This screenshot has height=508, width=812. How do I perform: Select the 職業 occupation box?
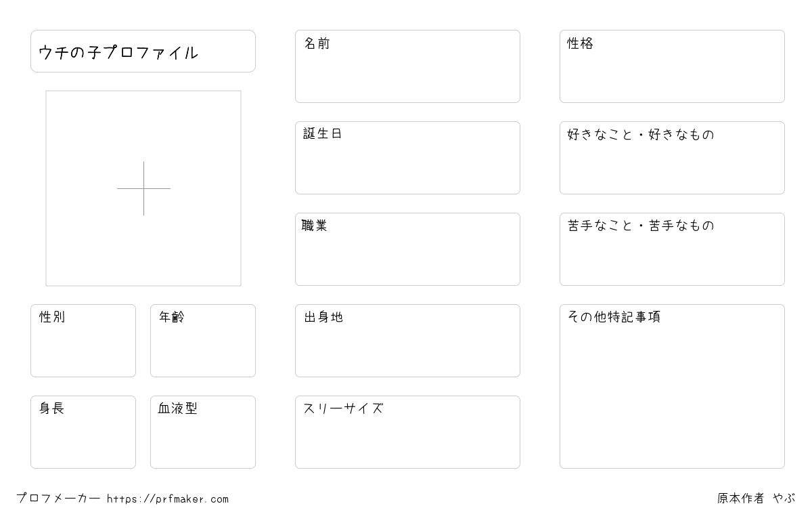(x=407, y=249)
